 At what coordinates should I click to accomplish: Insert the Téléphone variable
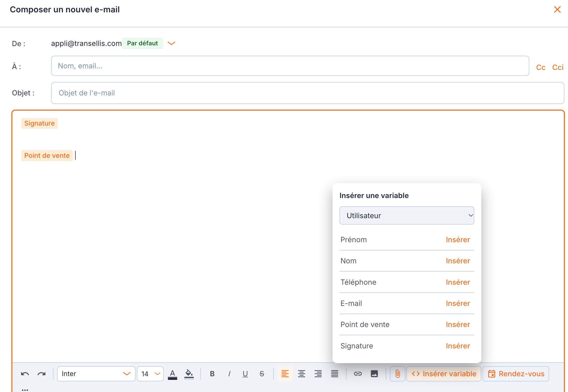458,282
